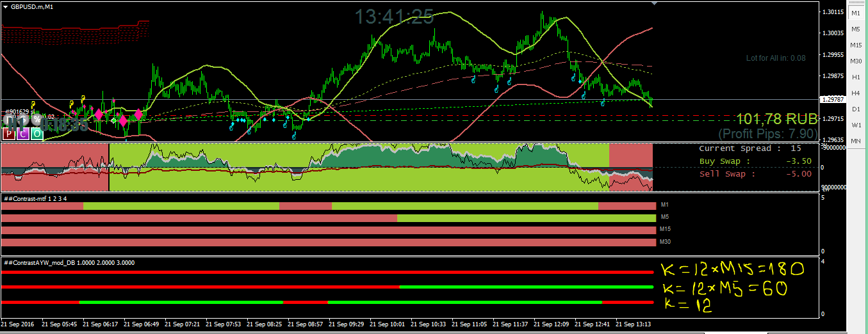Viewport: 868px width, 334px height.
Task: Click the M1 row label in Contrast-mtf
Action: pos(664,205)
